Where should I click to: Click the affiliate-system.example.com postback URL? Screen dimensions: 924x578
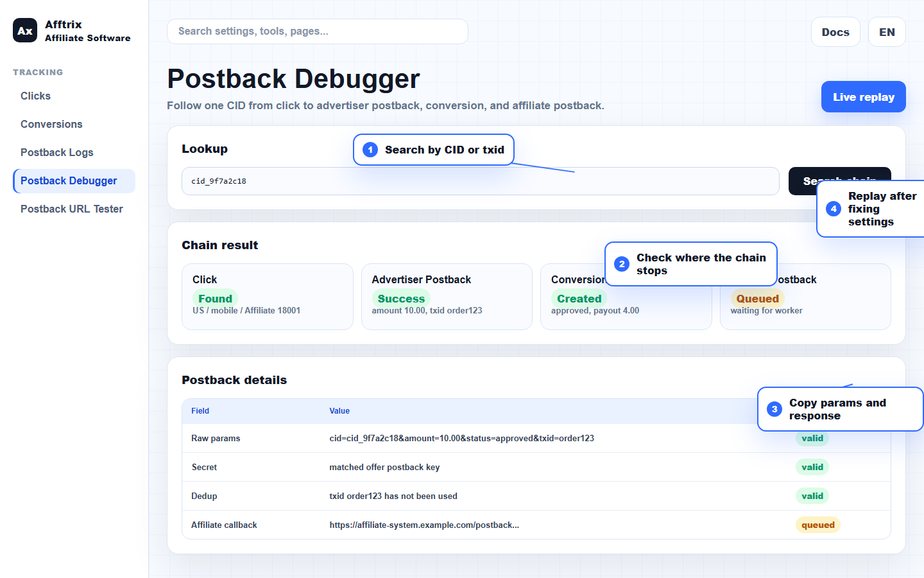click(424, 525)
